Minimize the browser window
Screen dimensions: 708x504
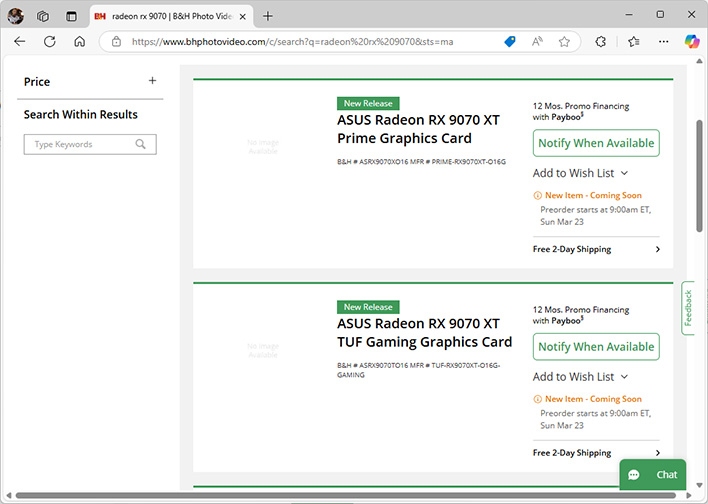pyautogui.click(x=629, y=15)
